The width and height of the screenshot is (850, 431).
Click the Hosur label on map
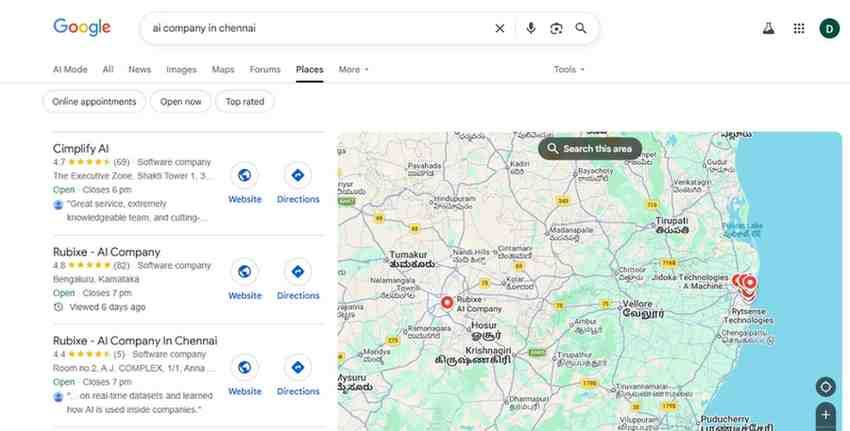click(484, 330)
